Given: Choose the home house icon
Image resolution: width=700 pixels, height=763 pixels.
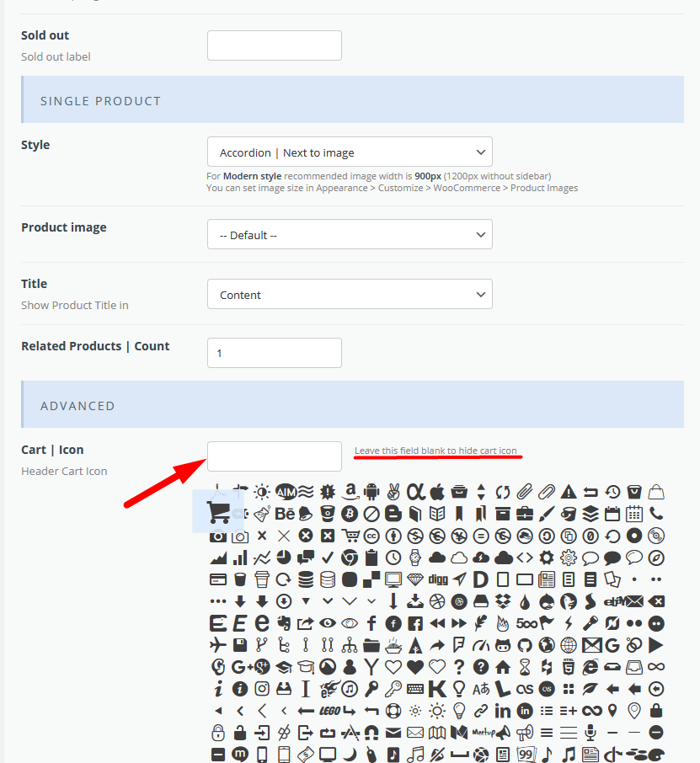Looking at the screenshot, I should 503,667.
